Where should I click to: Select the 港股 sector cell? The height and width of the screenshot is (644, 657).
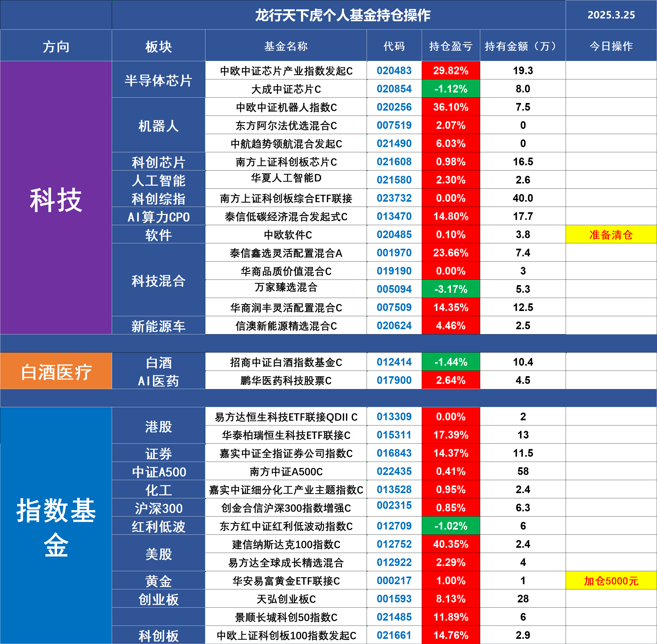(x=158, y=426)
